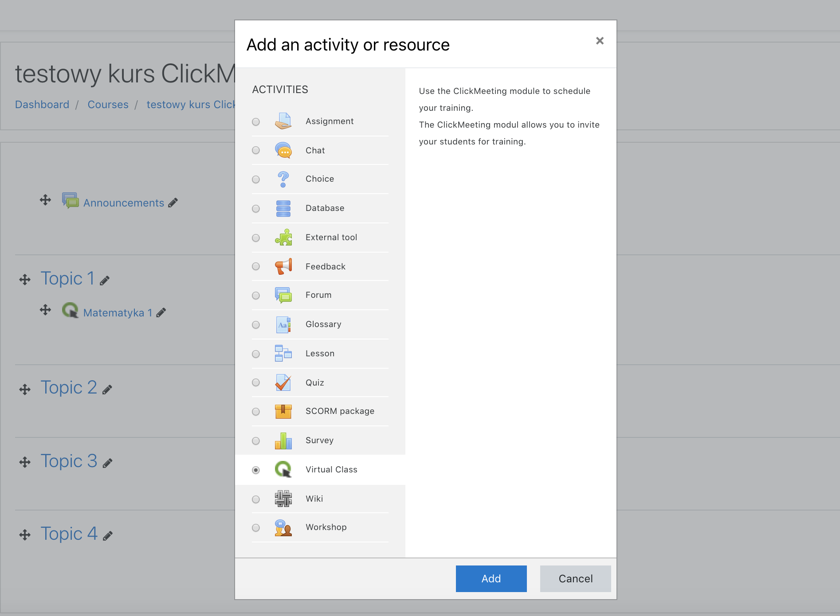Click the move handle beside Announcements
The height and width of the screenshot is (616, 840).
tap(45, 200)
